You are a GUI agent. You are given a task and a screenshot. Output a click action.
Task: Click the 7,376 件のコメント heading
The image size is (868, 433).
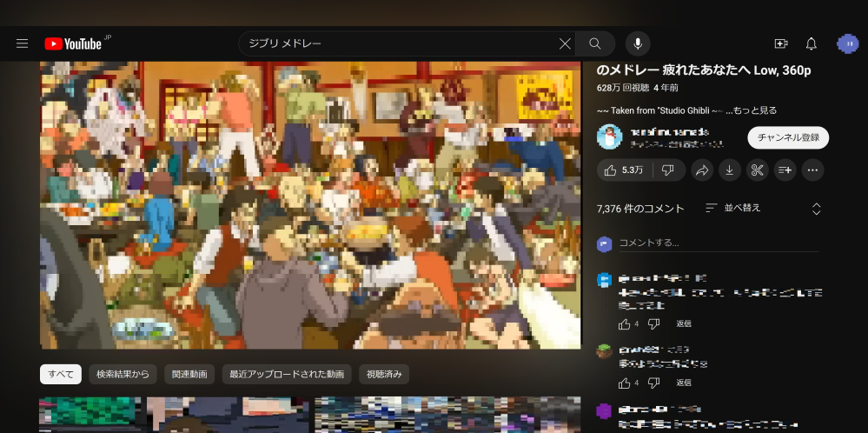(640, 209)
